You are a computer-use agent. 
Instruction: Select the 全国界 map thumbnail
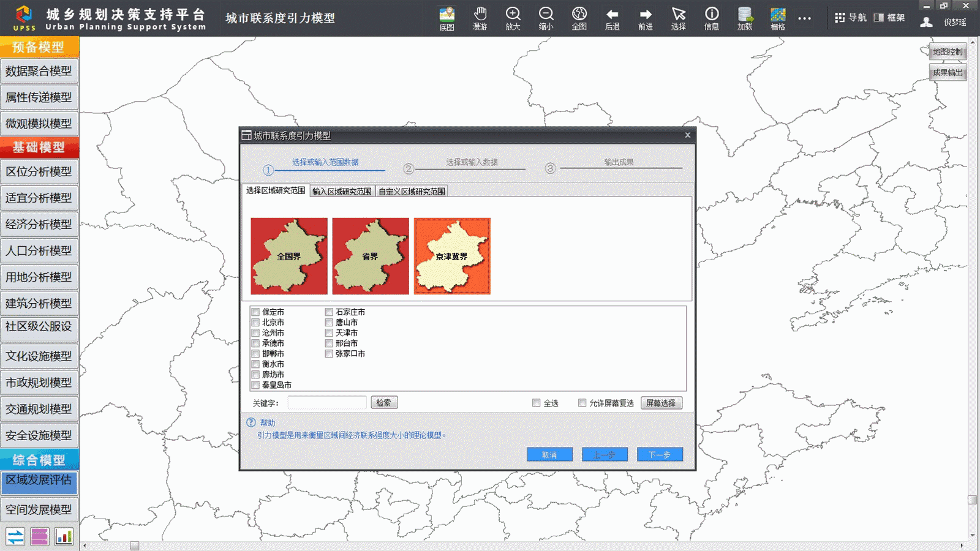pos(289,256)
